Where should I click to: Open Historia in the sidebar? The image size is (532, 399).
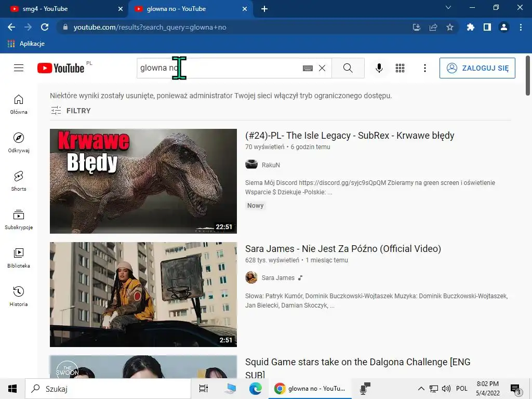point(19,297)
